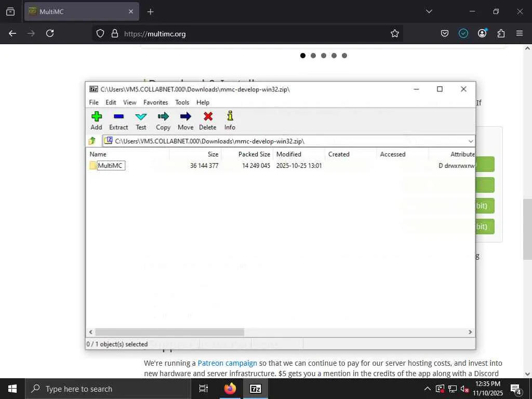This screenshot has width=532, height=399.
Task: Reload the multimc.org page
Action: [50, 33]
